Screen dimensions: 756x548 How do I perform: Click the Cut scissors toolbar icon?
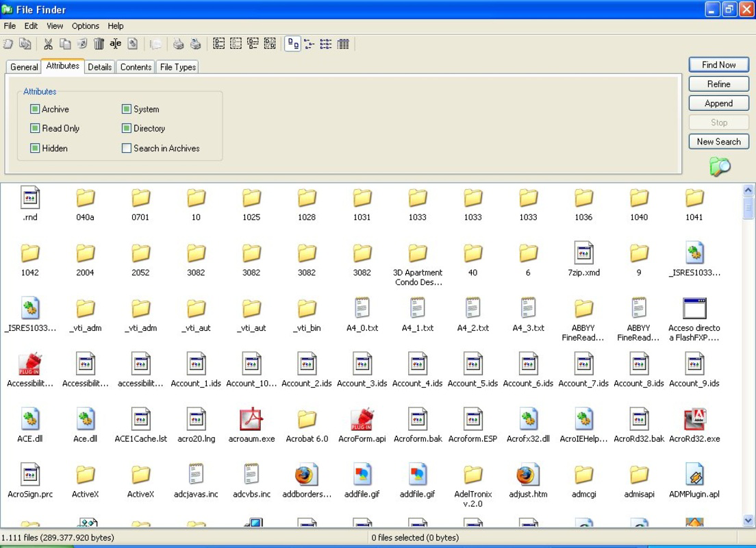tap(48, 45)
